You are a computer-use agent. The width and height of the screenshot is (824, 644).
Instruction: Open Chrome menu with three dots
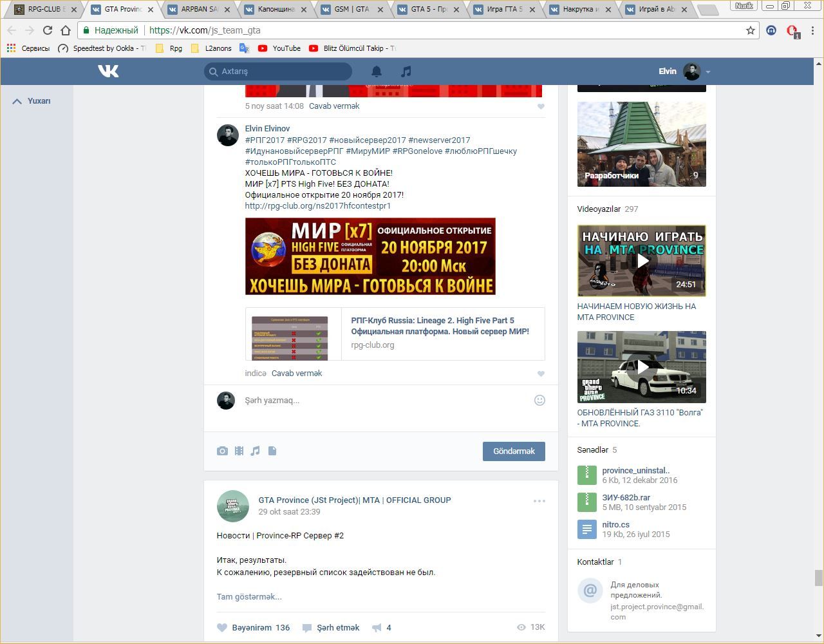tap(813, 30)
